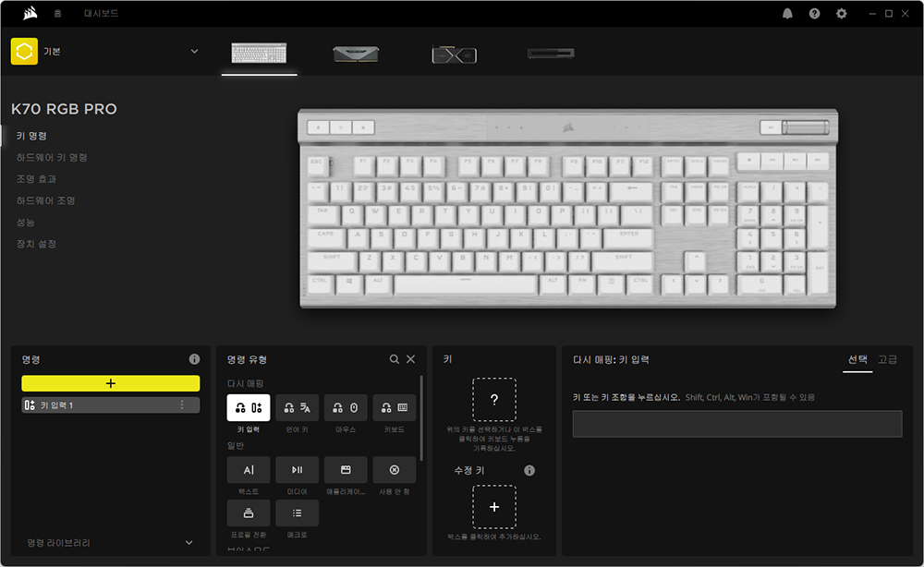
Task: Click the up arrow key on keyboard image
Action: click(696, 260)
